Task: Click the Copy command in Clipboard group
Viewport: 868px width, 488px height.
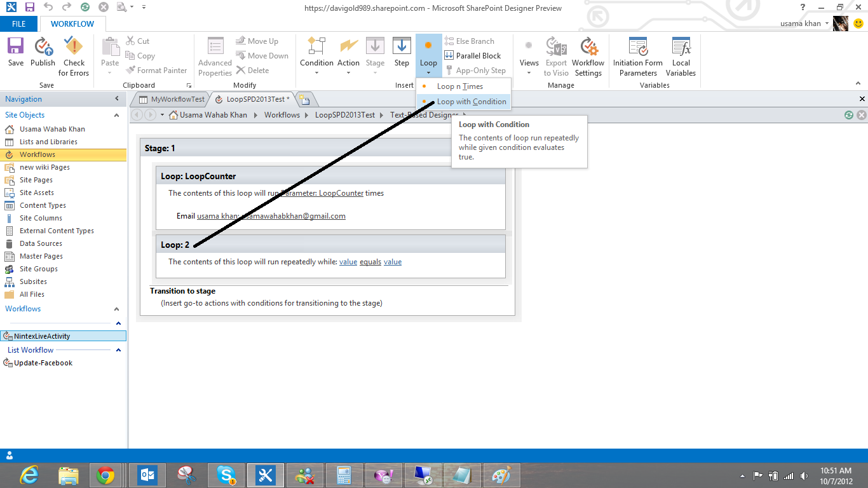Action: 140,56
